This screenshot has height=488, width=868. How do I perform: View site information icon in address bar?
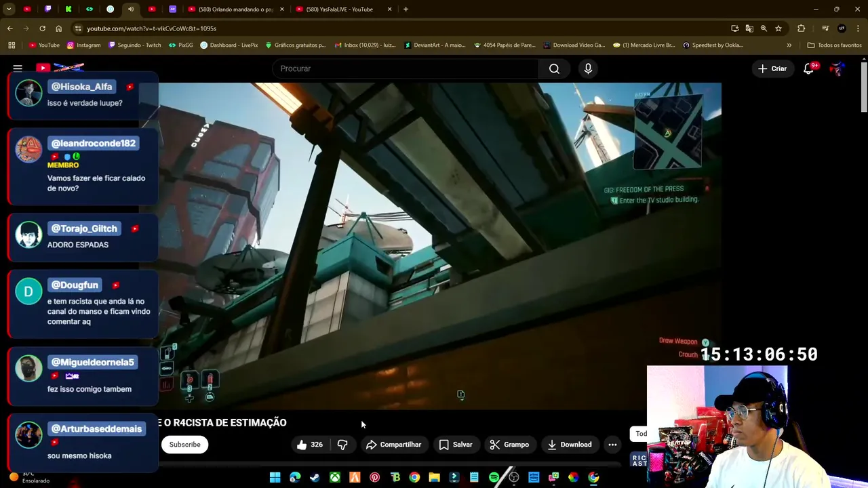(x=78, y=28)
